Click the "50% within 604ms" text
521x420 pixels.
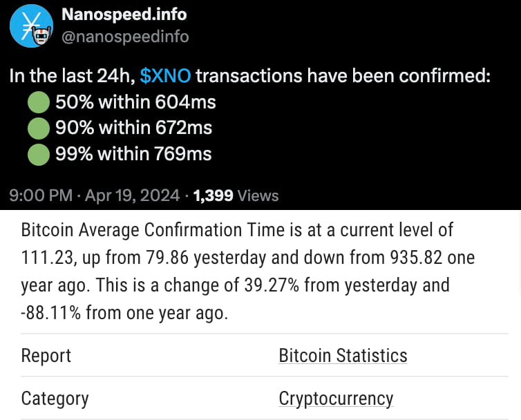point(135,103)
